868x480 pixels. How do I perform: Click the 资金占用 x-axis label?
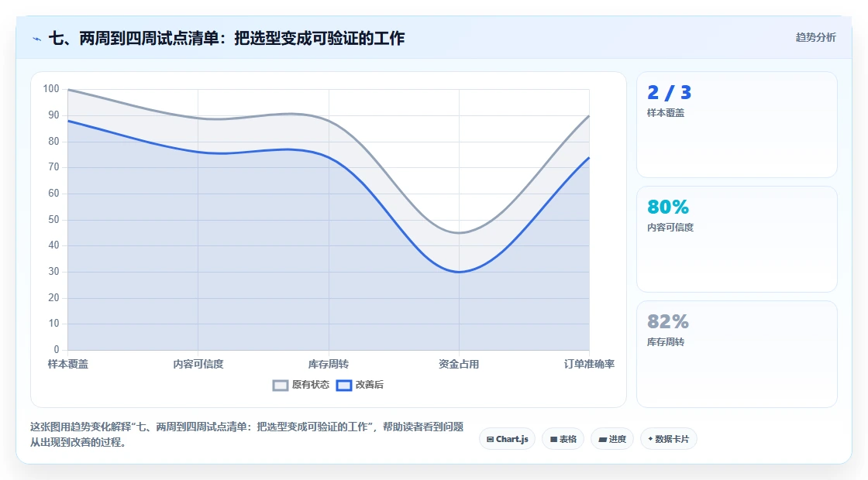point(459,364)
